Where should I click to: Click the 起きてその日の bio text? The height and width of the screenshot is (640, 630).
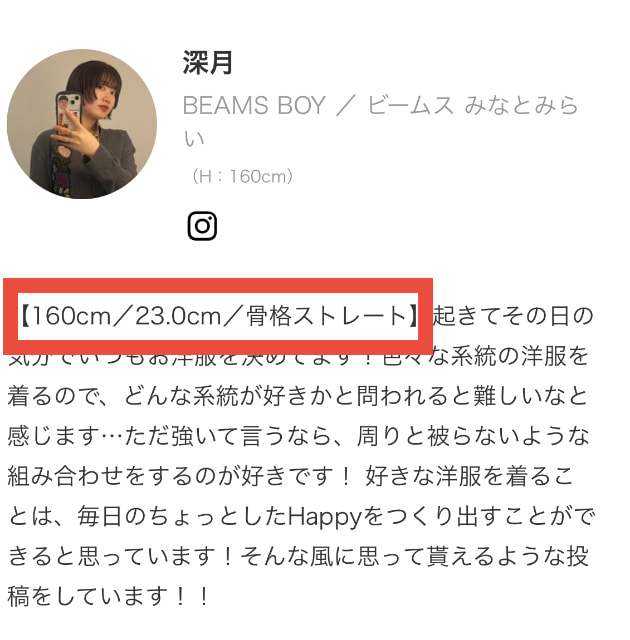coord(513,316)
